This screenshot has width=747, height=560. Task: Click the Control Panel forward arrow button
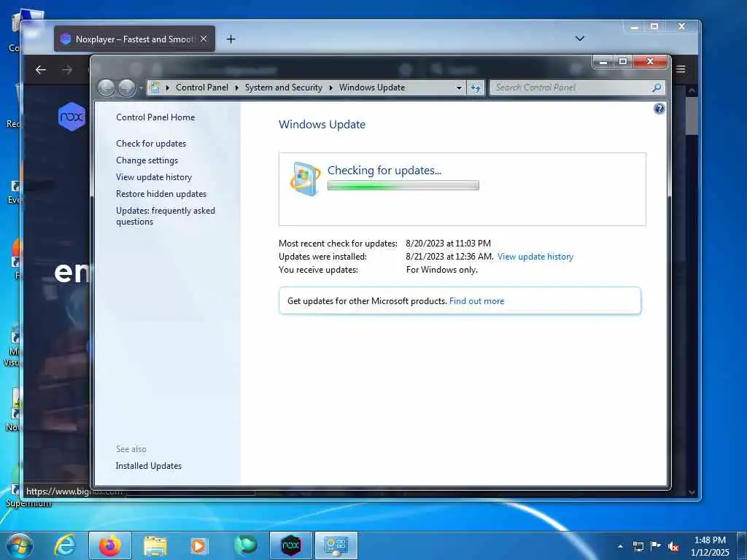pos(126,87)
